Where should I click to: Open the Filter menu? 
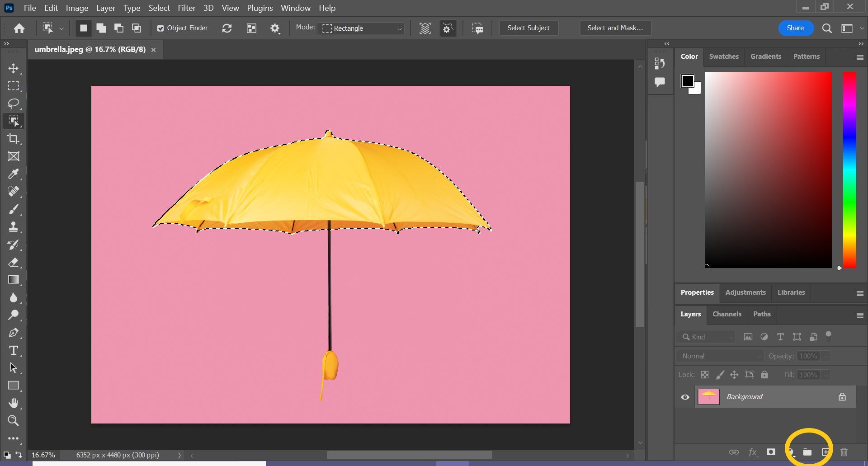click(187, 8)
